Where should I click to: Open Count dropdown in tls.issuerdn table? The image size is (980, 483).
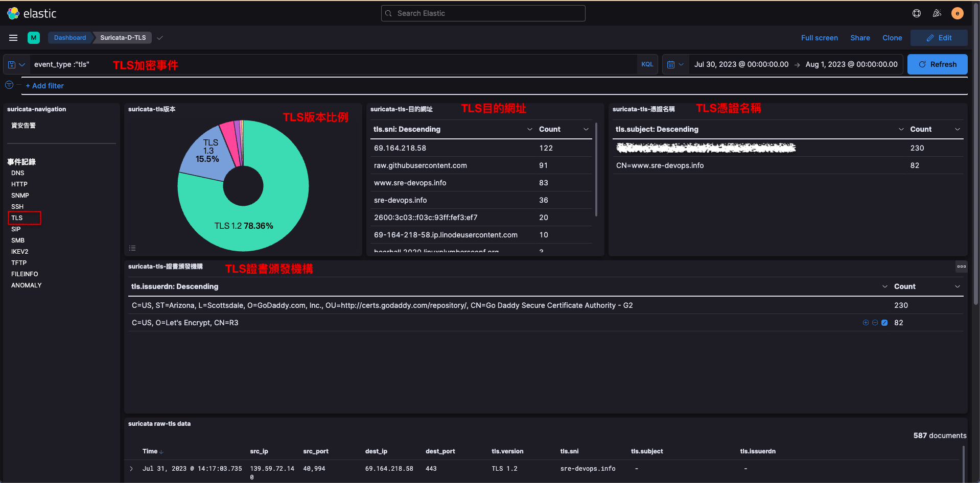click(958, 286)
